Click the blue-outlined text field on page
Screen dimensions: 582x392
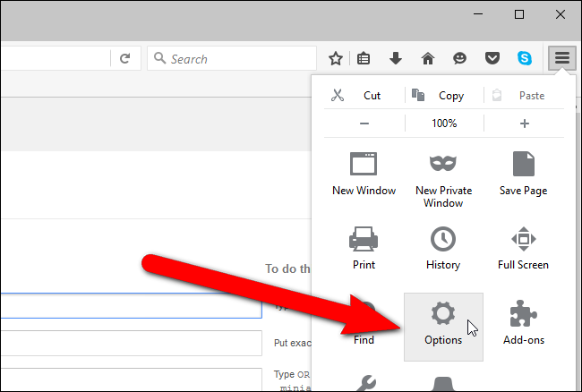coord(131,305)
